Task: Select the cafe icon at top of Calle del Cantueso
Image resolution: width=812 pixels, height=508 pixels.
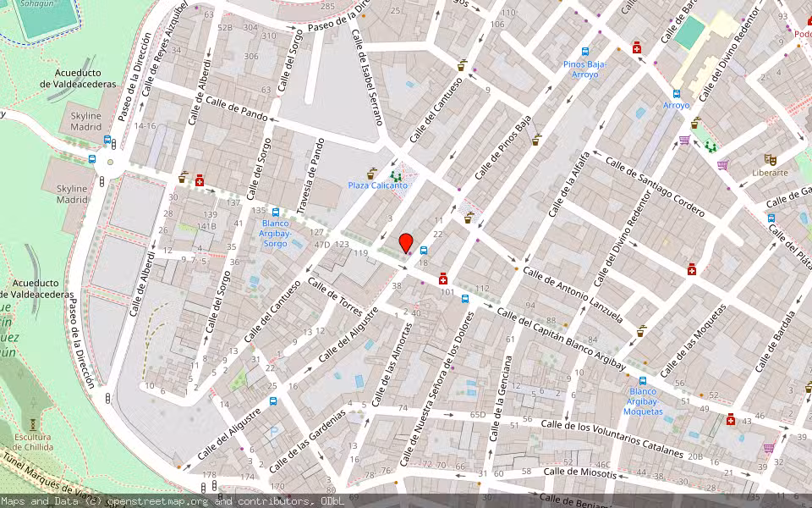Action: click(462, 65)
